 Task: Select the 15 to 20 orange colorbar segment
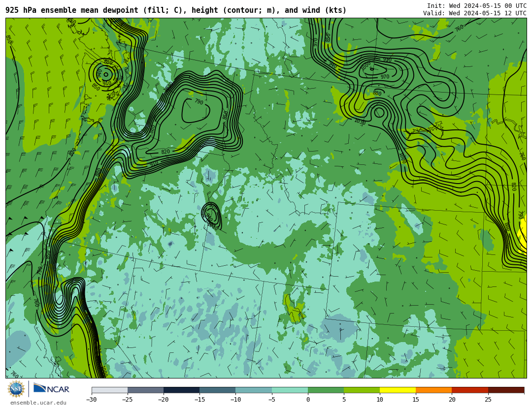(x=434, y=390)
